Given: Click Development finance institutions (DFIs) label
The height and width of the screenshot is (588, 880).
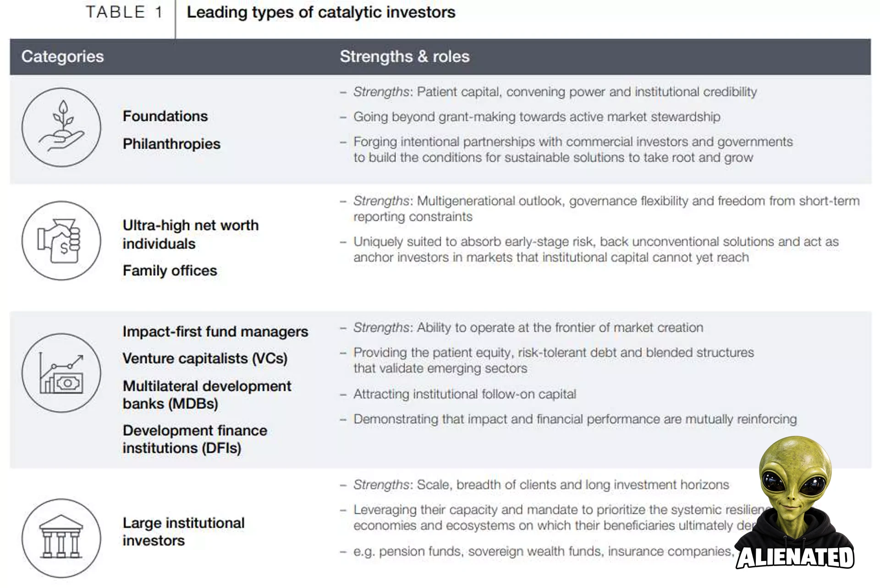Looking at the screenshot, I should tap(195, 439).
